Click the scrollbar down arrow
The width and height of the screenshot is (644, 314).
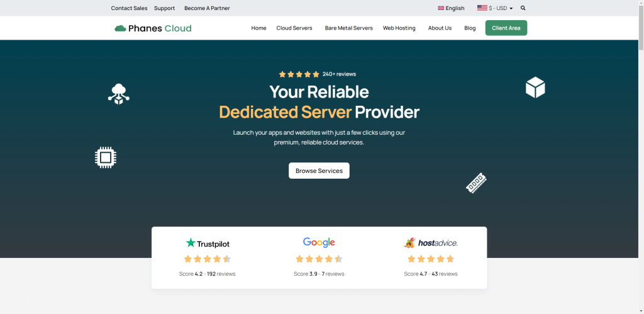click(x=641, y=311)
